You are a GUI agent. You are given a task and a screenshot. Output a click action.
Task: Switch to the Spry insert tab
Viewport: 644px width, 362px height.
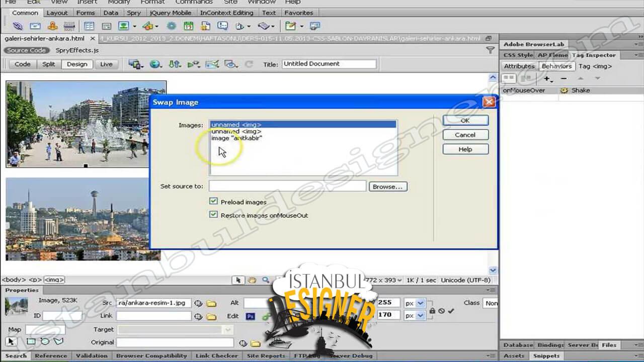(133, 13)
